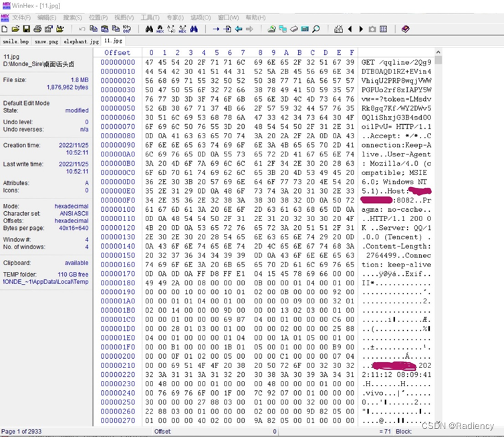This screenshot has height=437, width=504.
Task: Open the 文件(F) menu
Action: (21, 17)
